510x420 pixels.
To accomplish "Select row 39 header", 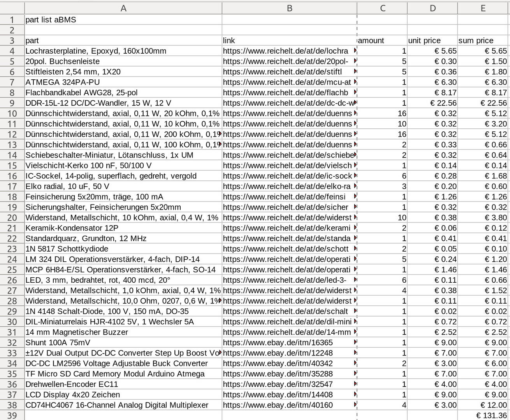I will click(12, 415).
